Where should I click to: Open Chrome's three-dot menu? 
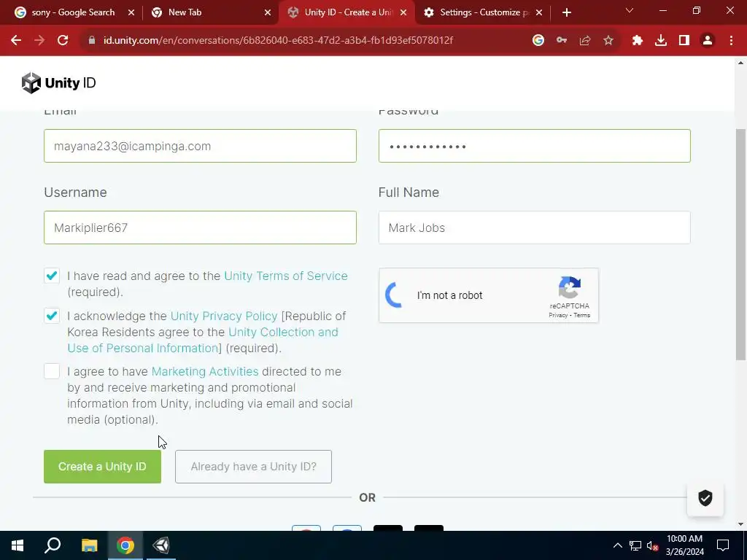tap(731, 41)
